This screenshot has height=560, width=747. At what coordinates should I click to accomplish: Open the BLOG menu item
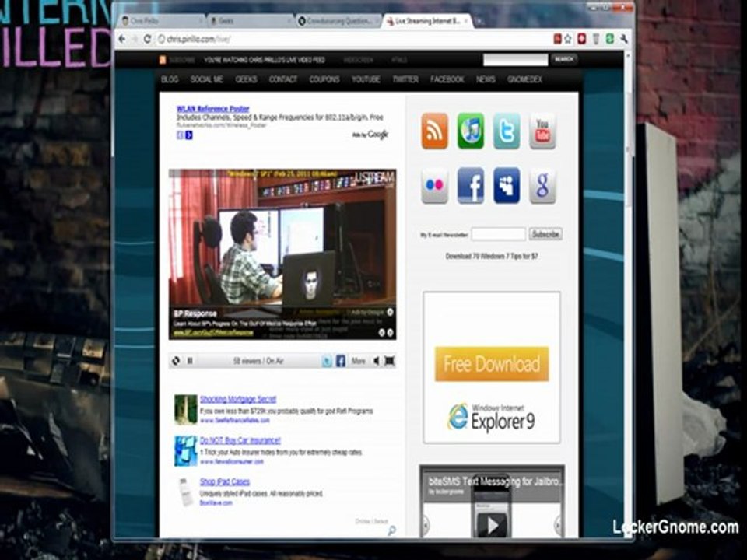pos(170,79)
